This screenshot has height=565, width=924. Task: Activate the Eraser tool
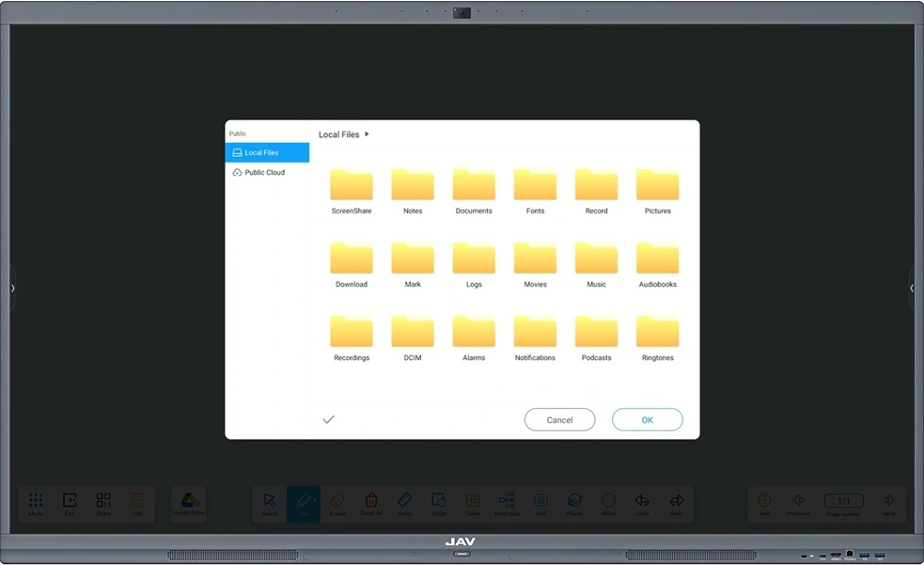[337, 503]
